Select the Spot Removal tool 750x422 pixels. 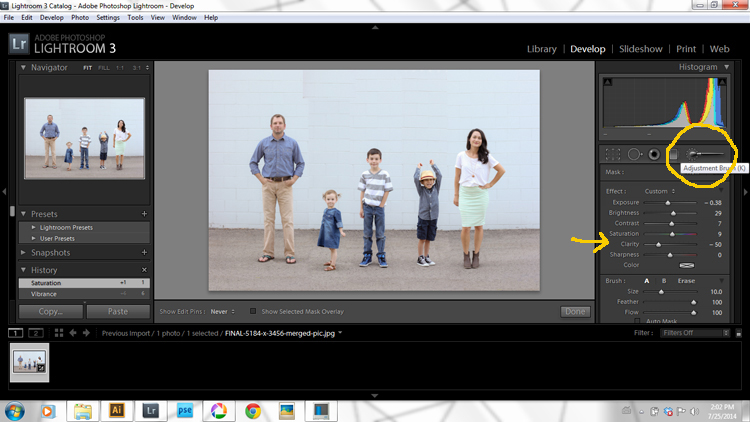click(634, 154)
